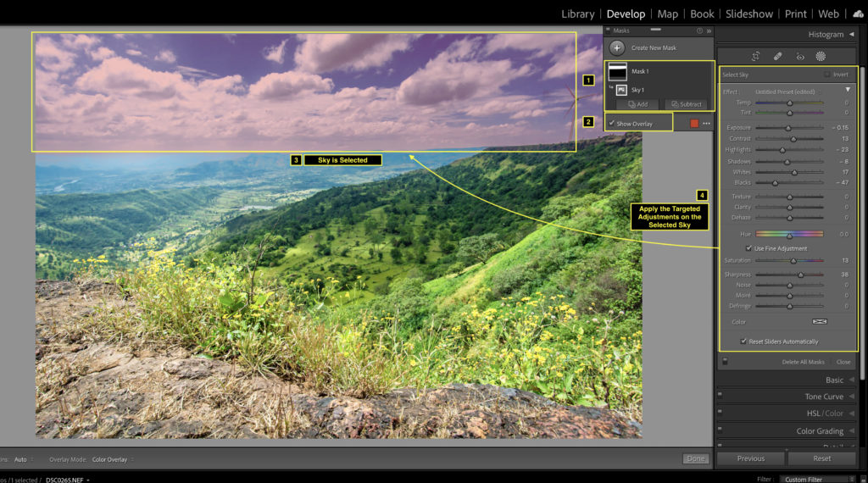Collapse the Histogram panel triangle
Viewport: 868px width, 483px height.
[852, 34]
